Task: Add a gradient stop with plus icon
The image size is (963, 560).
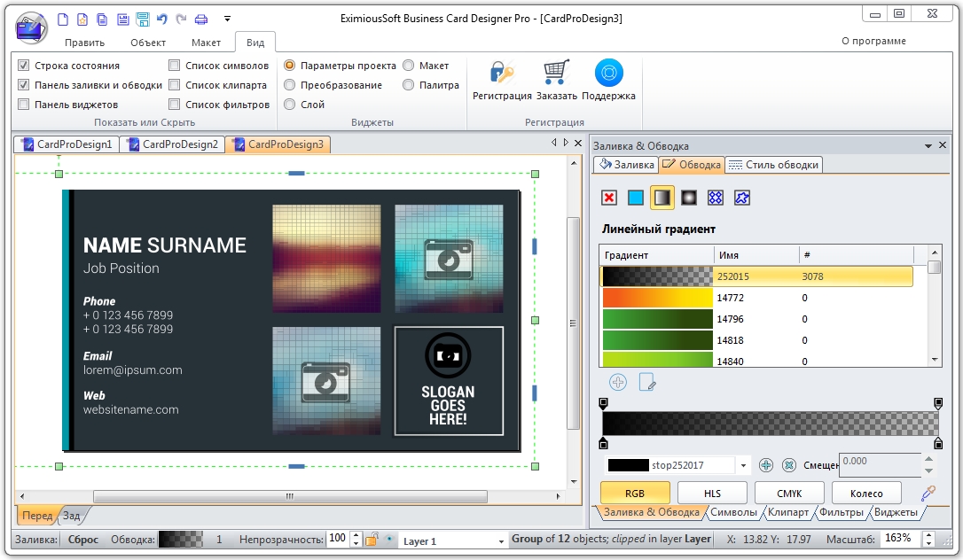Action: tap(766, 465)
